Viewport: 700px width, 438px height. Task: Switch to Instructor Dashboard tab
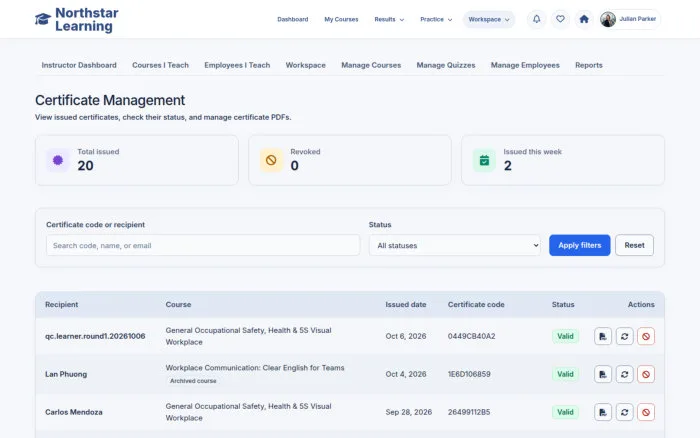coord(79,65)
